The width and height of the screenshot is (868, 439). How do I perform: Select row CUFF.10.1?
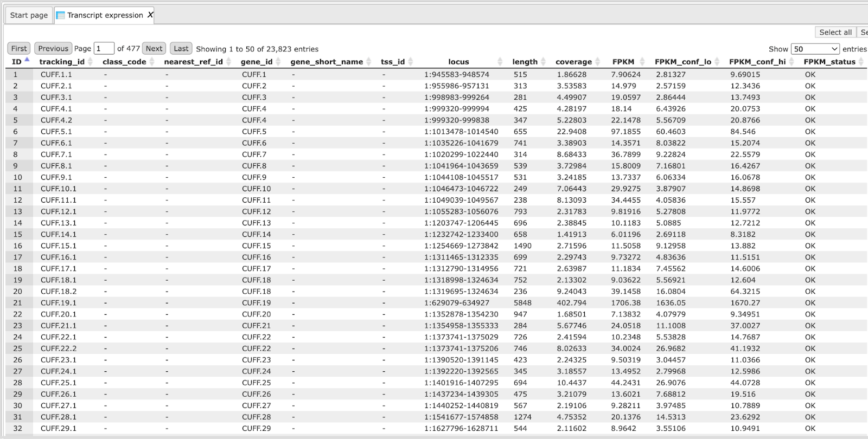436,189
